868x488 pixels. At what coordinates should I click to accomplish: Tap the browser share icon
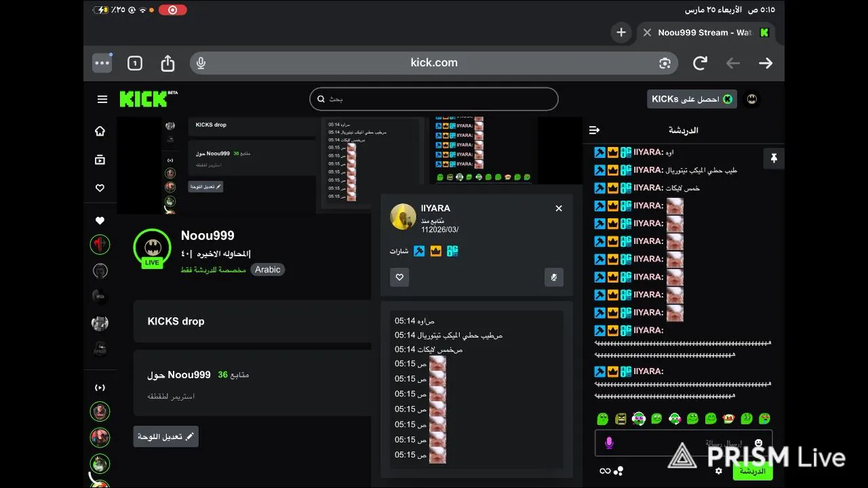click(x=167, y=63)
